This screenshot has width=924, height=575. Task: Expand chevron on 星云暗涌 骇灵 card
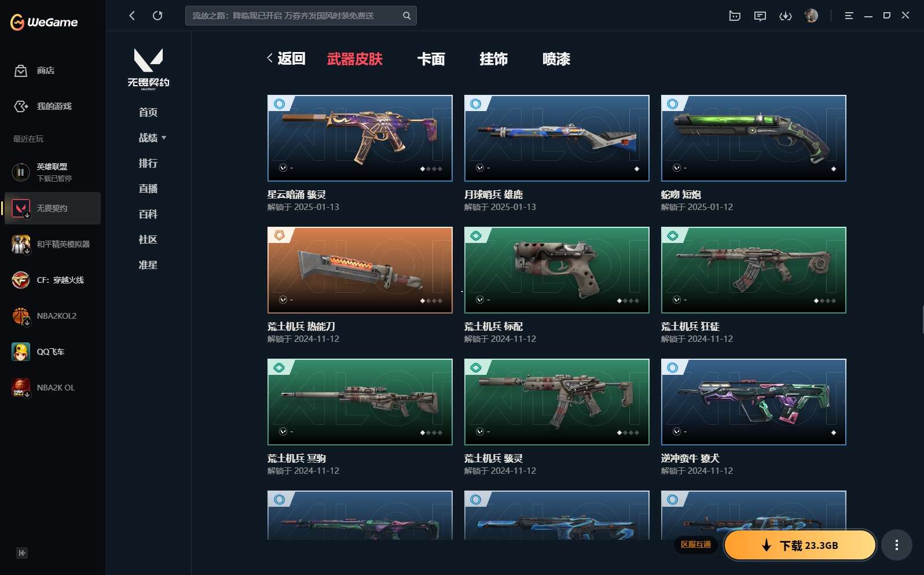click(x=283, y=168)
